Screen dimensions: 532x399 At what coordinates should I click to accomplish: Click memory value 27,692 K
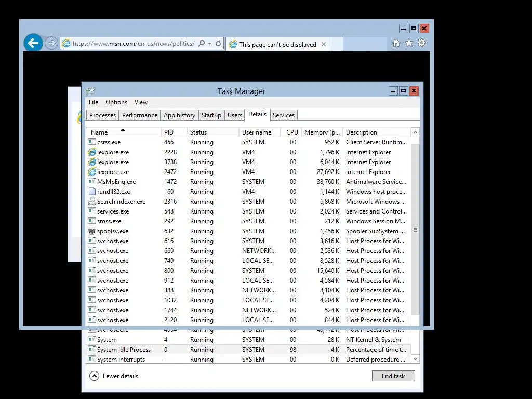click(328, 172)
